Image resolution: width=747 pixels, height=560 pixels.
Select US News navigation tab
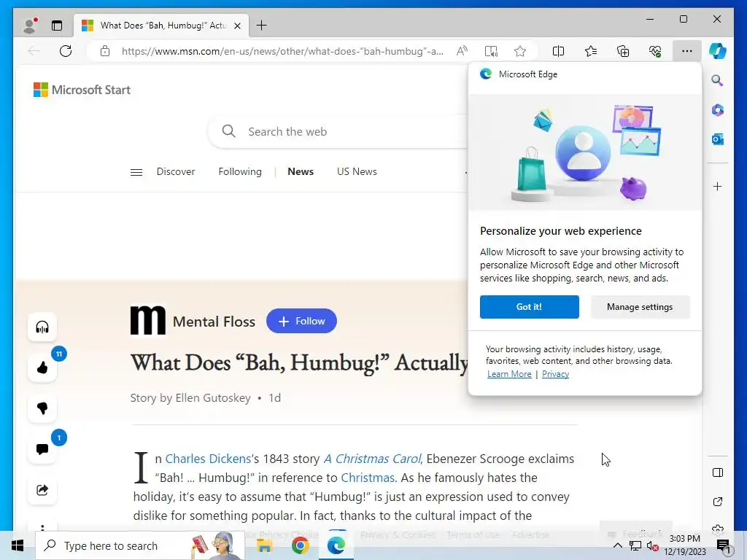(x=357, y=171)
